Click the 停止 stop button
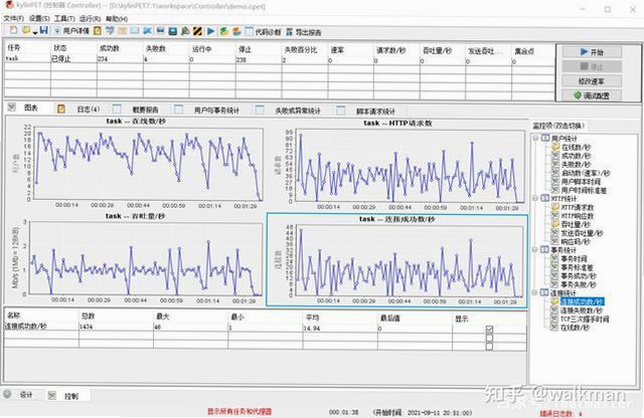This screenshot has width=644, height=418. click(592, 67)
